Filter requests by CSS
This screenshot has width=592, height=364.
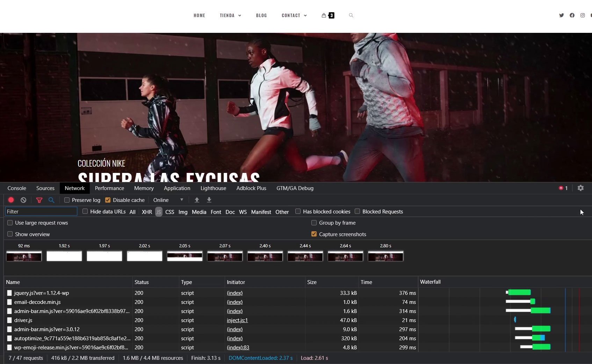169,212
